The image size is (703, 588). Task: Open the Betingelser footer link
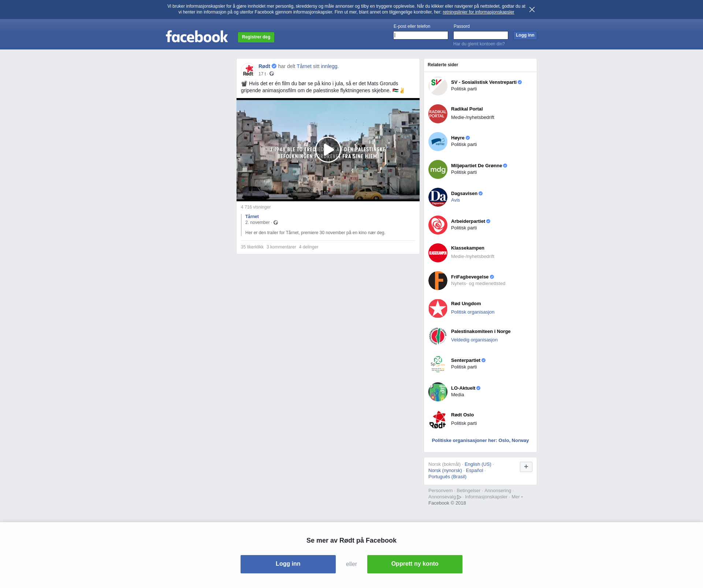click(x=468, y=491)
